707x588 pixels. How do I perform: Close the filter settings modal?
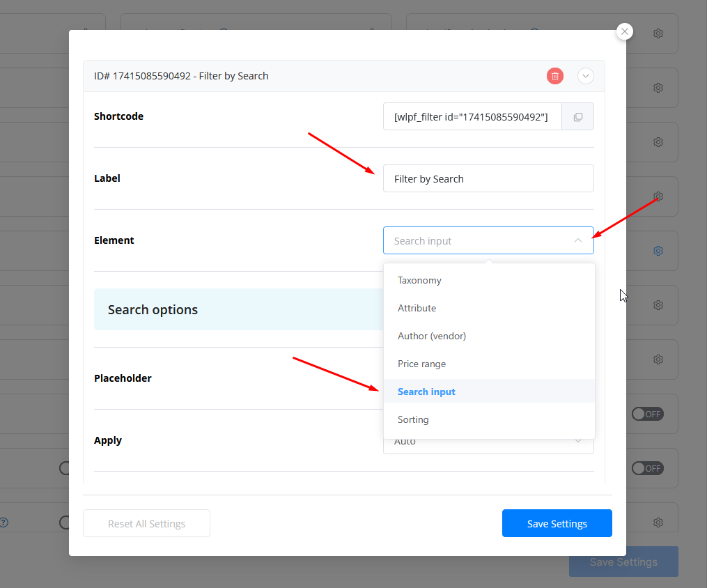pos(625,31)
